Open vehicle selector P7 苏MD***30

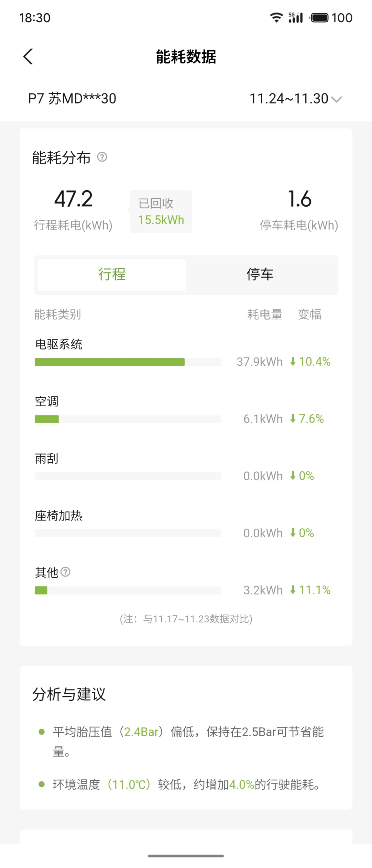click(72, 99)
